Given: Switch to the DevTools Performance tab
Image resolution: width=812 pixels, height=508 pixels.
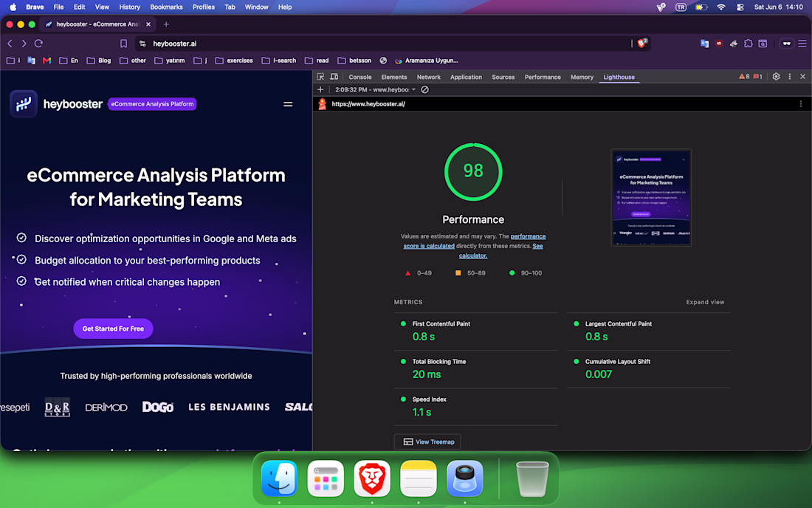Looking at the screenshot, I should tap(543, 77).
